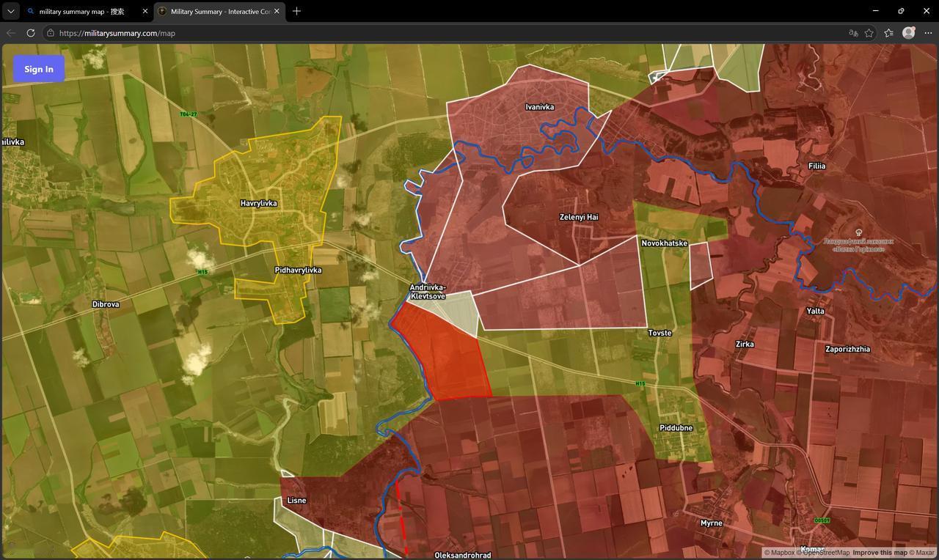Click the Havrylivka town label
The image size is (939, 560).
point(258,203)
